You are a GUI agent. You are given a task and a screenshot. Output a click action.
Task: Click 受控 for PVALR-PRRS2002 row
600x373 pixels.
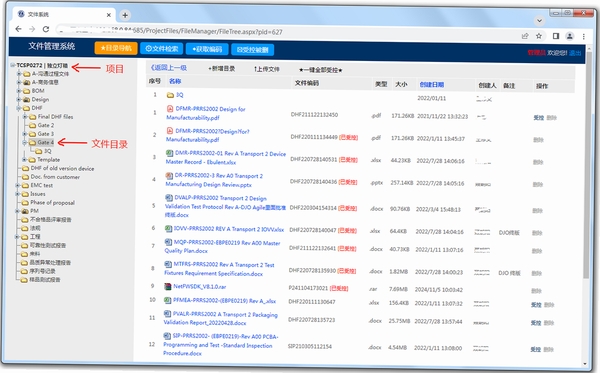536,323
